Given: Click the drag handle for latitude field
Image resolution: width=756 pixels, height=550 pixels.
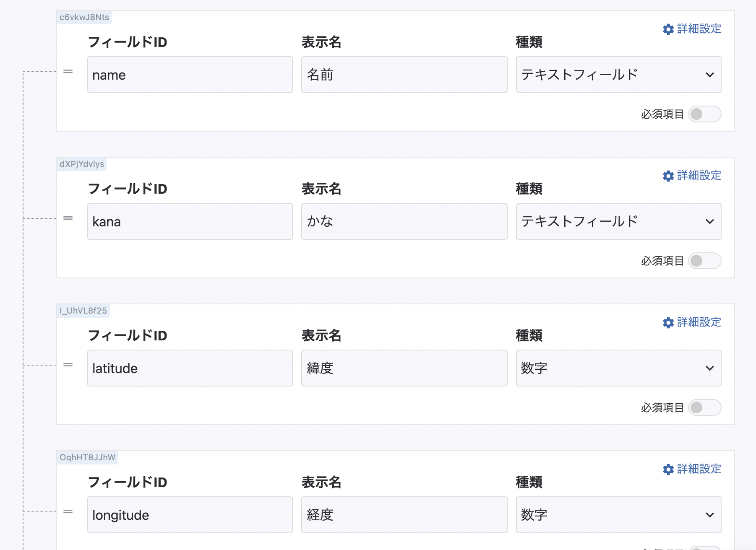Looking at the screenshot, I should (68, 365).
